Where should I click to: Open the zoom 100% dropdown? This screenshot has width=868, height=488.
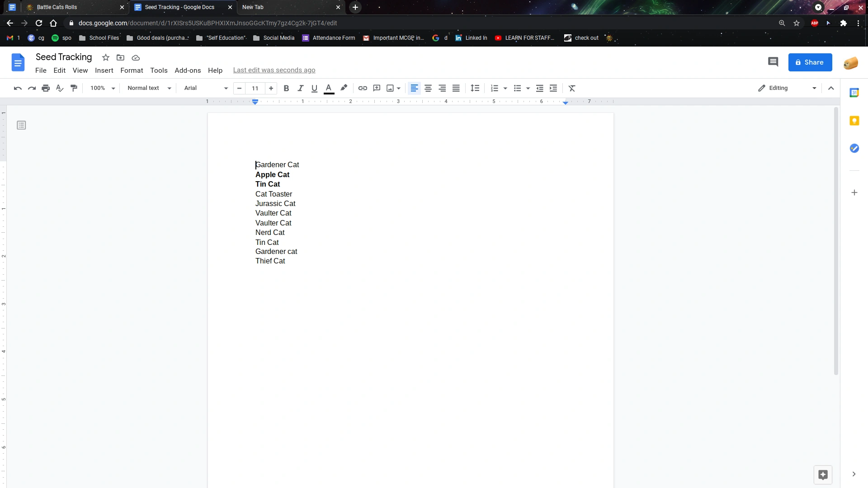click(x=103, y=88)
